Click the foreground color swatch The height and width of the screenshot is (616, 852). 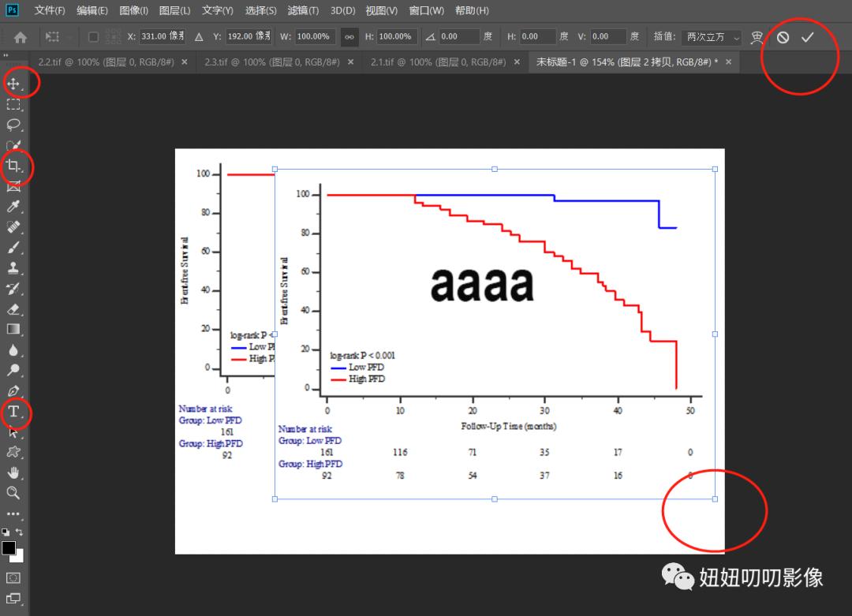(x=9, y=548)
